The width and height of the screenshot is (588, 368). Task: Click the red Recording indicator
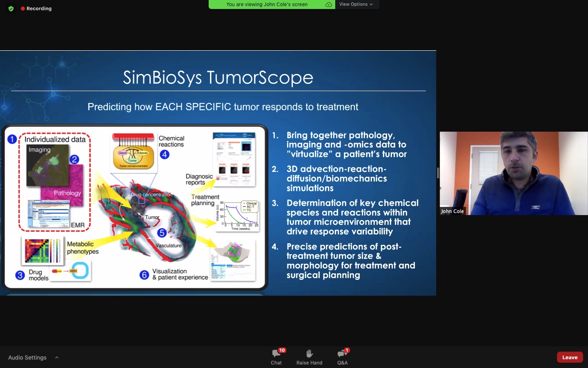(36, 9)
